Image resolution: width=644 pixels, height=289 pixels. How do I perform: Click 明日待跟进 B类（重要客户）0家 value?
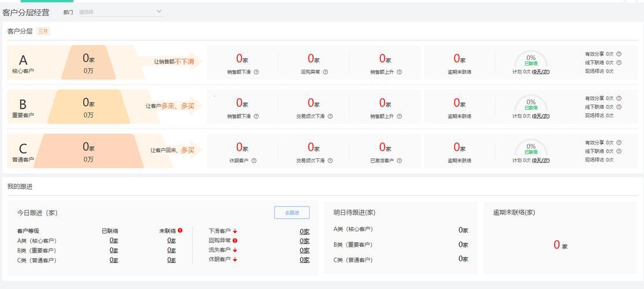[x=463, y=244]
